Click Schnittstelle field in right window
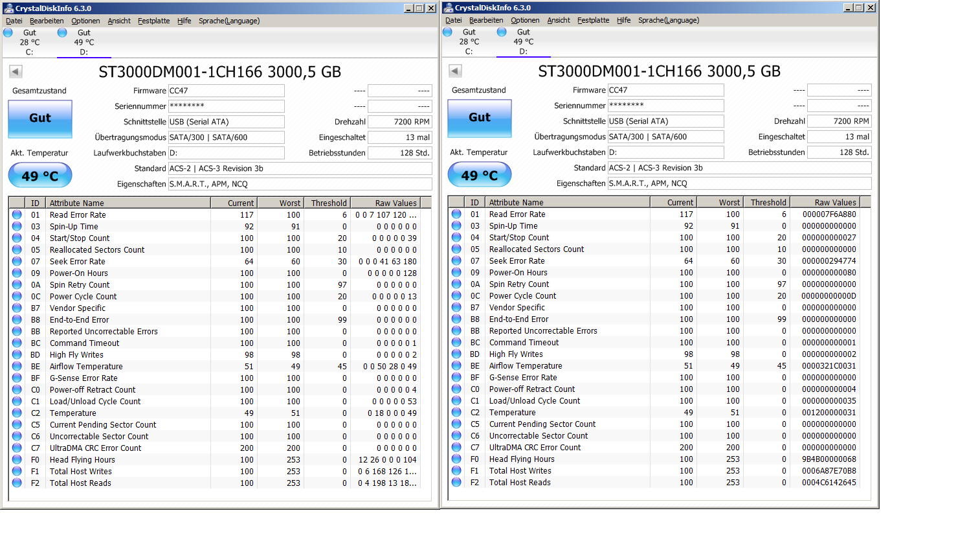 click(x=665, y=121)
